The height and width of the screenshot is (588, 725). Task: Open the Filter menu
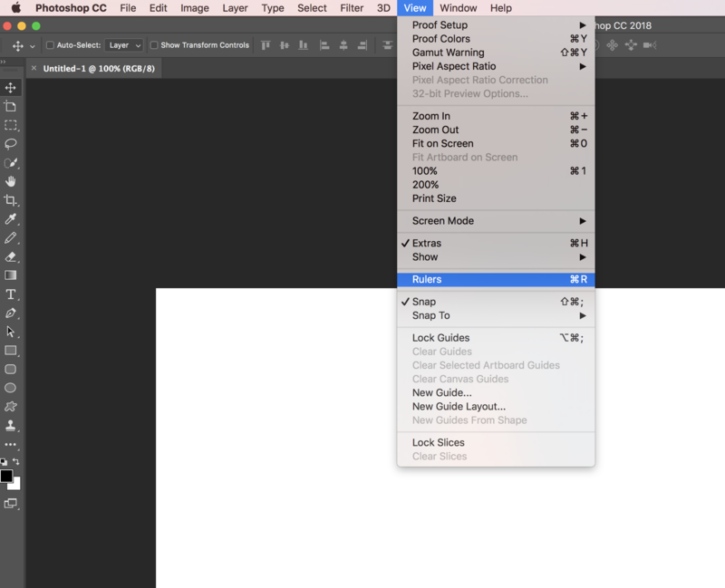[x=352, y=8]
